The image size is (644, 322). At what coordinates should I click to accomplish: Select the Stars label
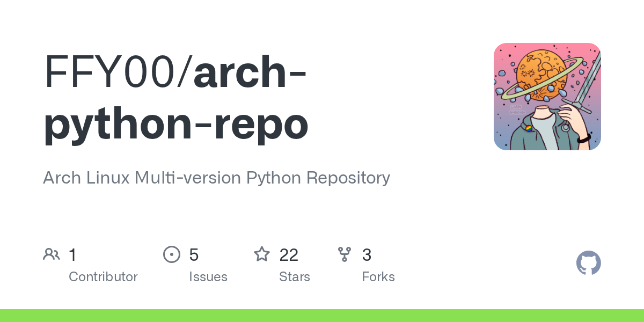[295, 277]
